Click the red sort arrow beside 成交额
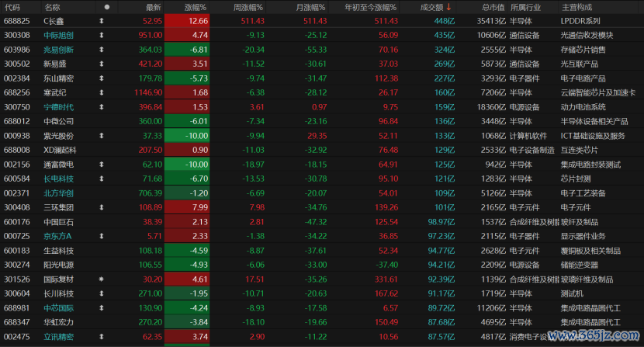The image size is (644, 347). pos(449,7)
